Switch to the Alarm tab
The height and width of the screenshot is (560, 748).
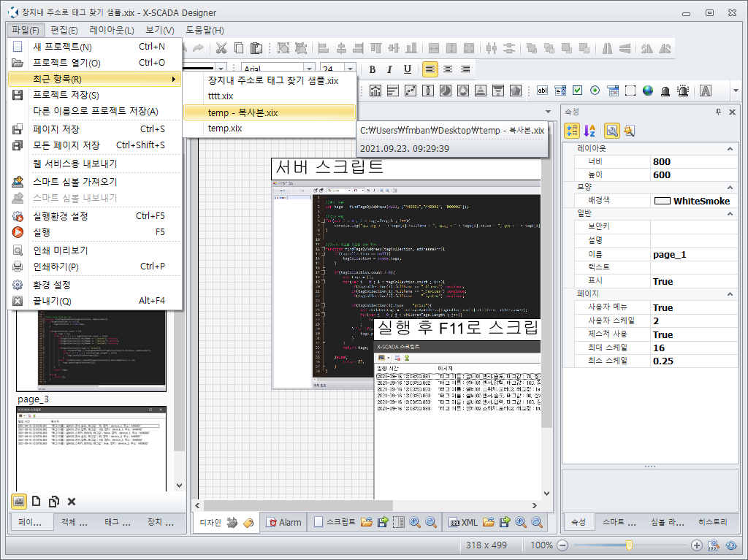[284, 522]
